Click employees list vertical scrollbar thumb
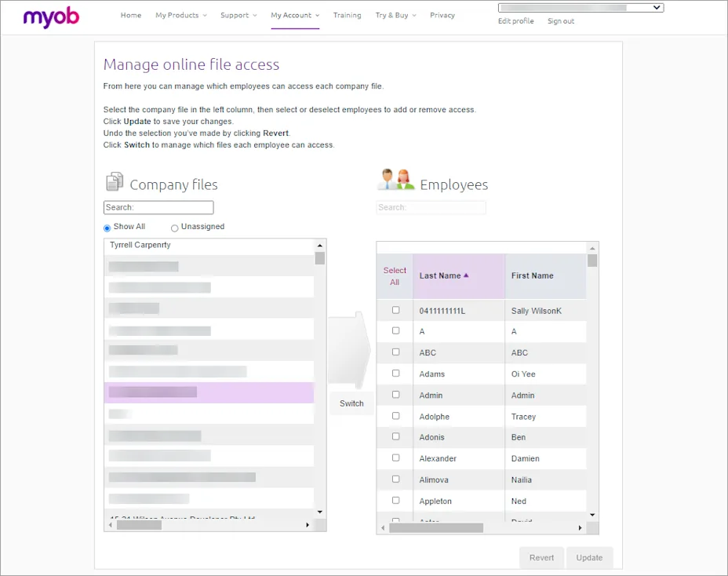728x576 pixels. [592, 261]
